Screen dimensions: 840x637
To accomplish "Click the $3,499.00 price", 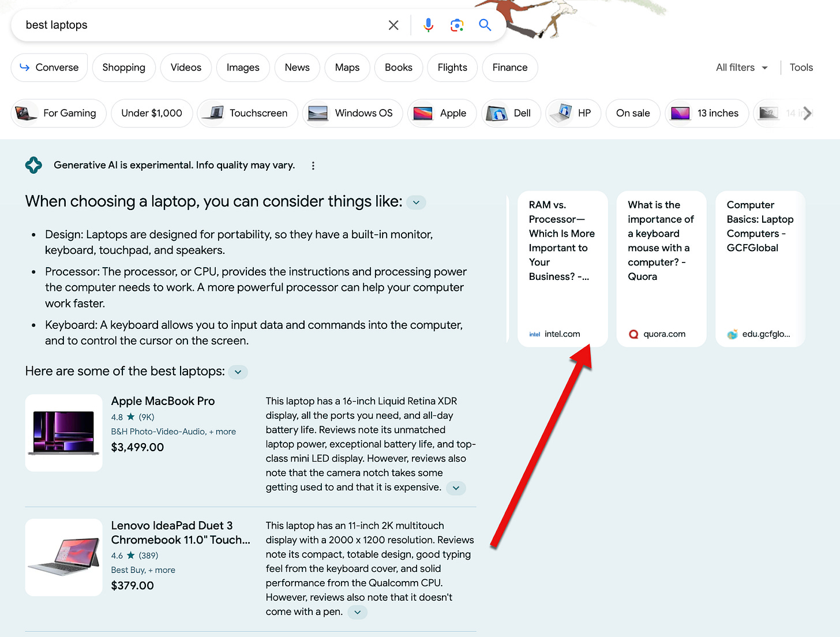I will [x=137, y=447].
